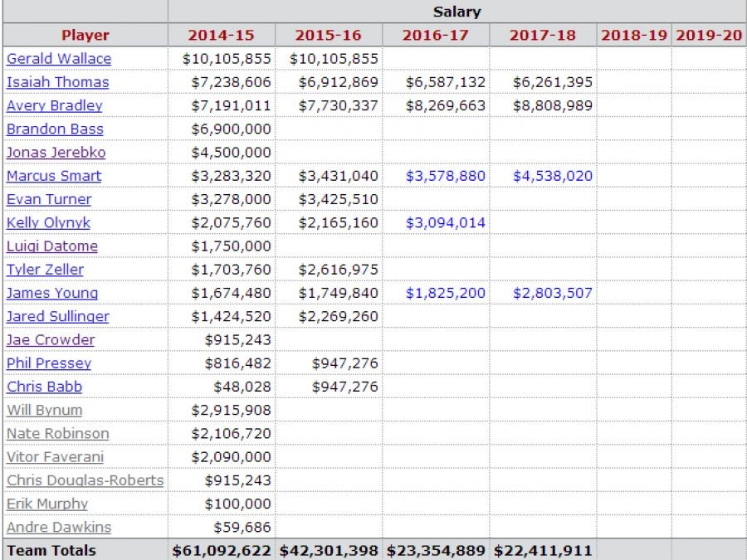
Task: Open Jonas Jerebko's profile link
Action: click(x=56, y=153)
